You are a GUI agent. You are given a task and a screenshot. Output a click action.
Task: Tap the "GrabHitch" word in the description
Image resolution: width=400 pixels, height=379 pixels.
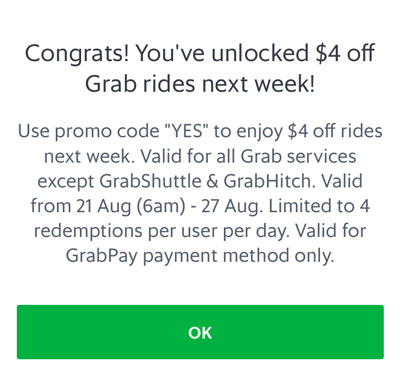(269, 181)
